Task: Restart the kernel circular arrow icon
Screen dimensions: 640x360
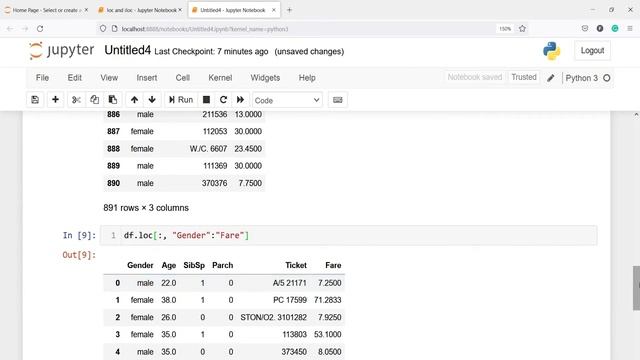Action: point(223,100)
